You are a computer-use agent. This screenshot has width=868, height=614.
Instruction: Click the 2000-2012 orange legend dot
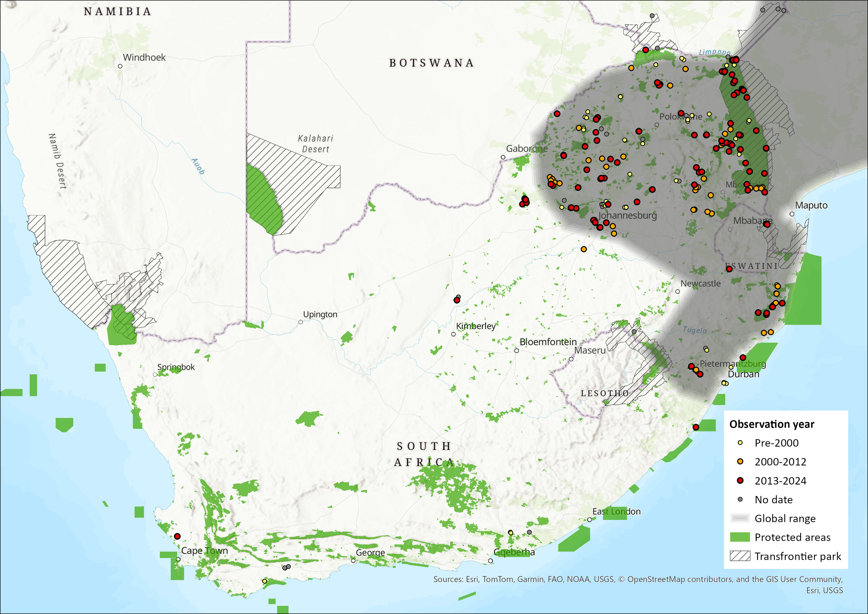pos(740,461)
